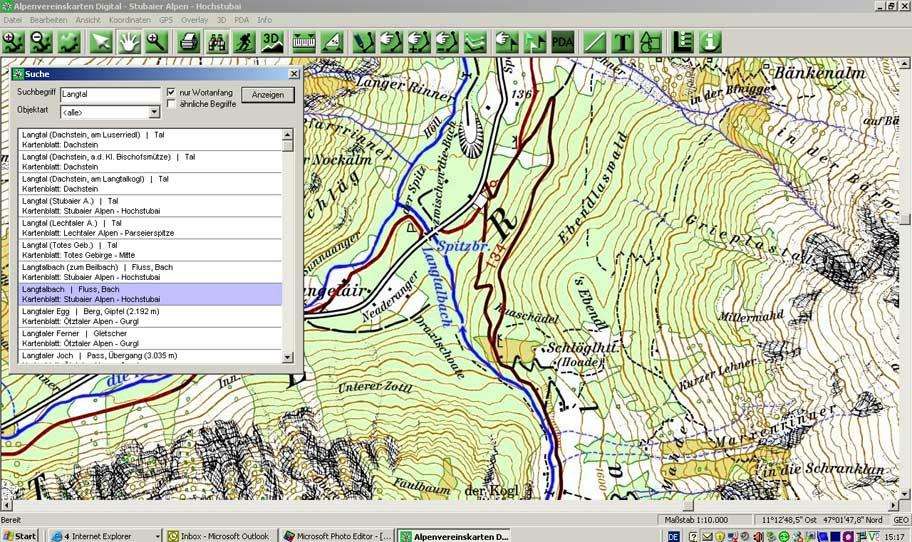Select the arrow pointer tool

(101, 42)
